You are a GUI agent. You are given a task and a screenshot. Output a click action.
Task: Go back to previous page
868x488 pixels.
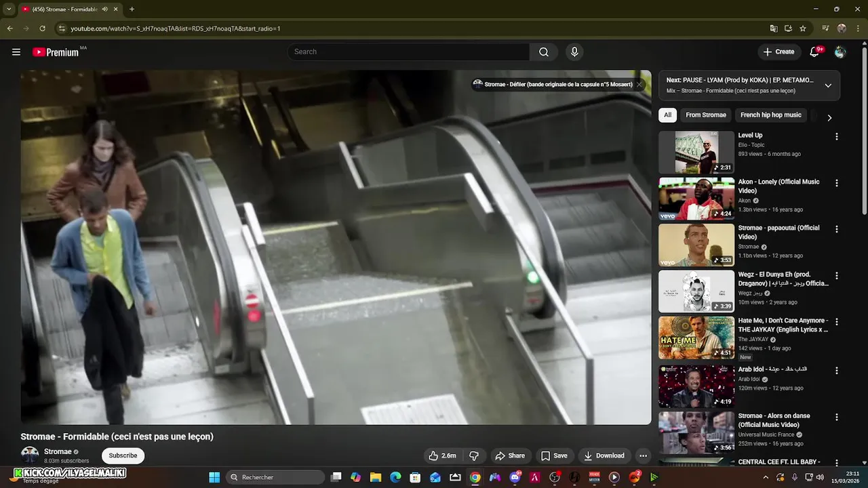tap(9, 28)
